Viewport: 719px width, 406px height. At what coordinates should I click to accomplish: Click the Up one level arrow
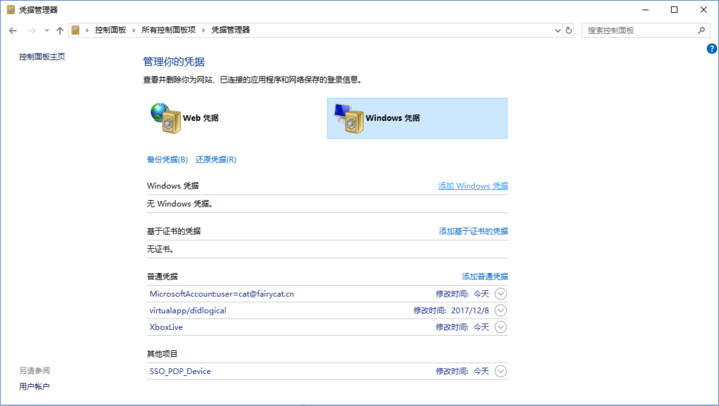pyautogui.click(x=60, y=31)
